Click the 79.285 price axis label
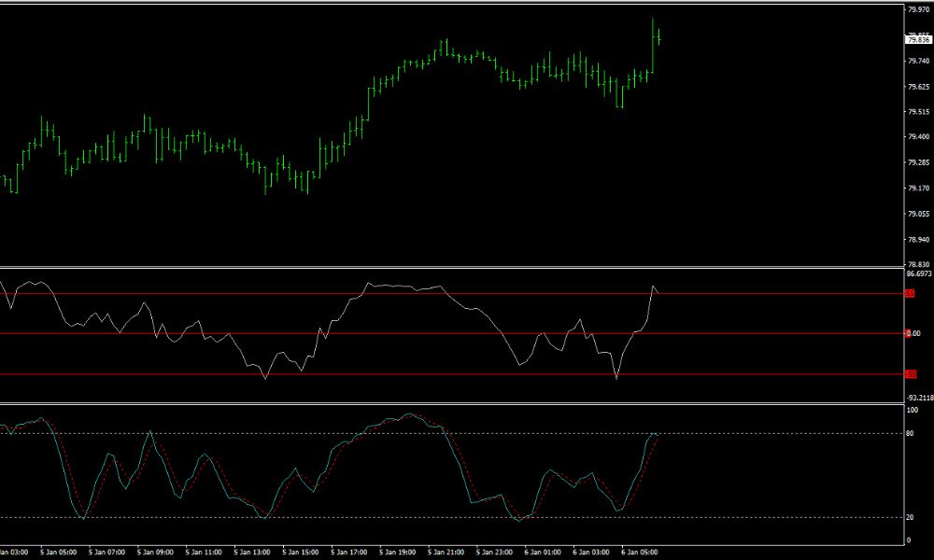 pos(919,162)
